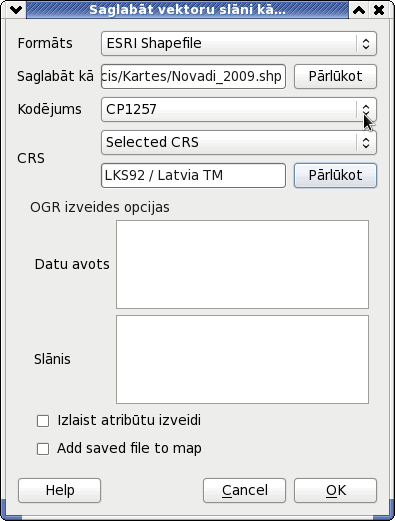395x521 pixels.
Task: Click the Kodējums combo box arrow indicator
Action: coord(366,109)
